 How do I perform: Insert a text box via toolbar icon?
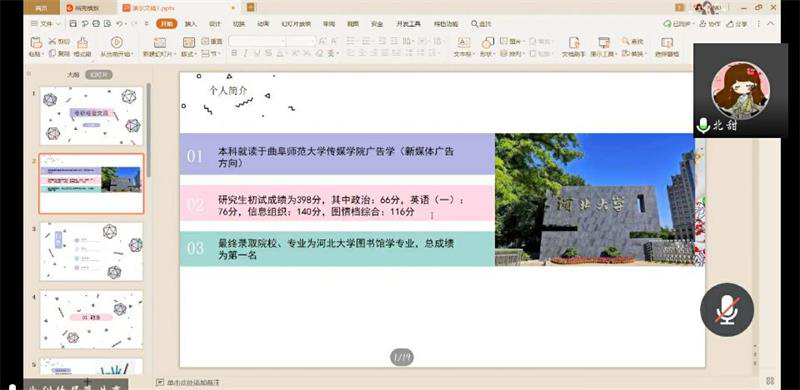click(x=463, y=42)
